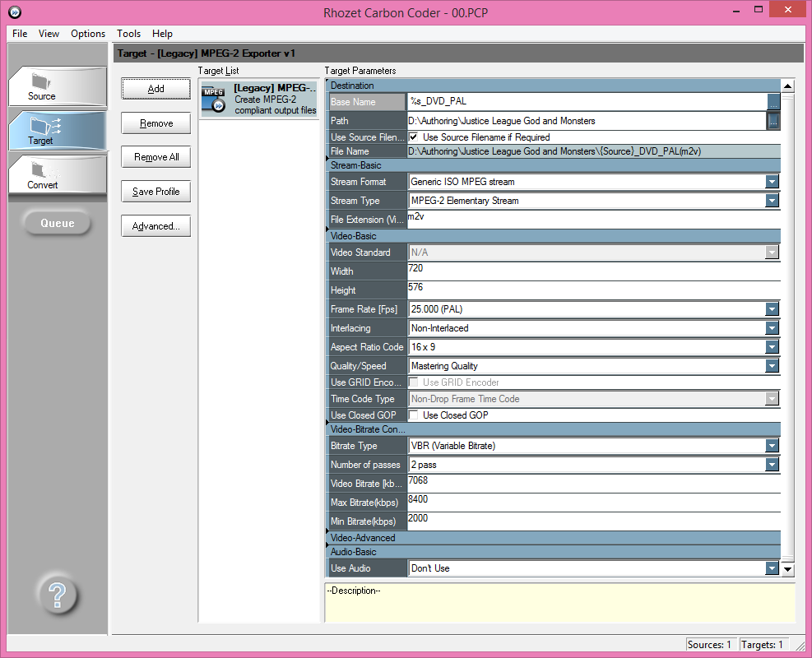The image size is (812, 658).
Task: Click the Save Profile button
Action: coord(156,192)
